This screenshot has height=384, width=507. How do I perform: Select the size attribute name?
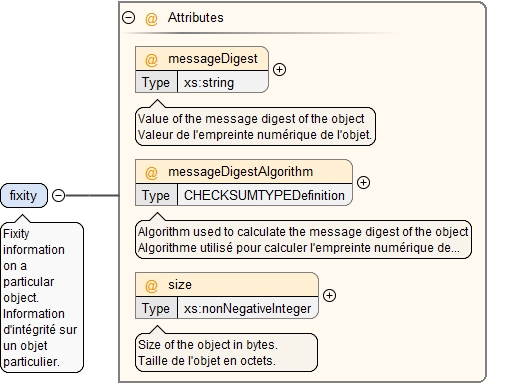pyautogui.click(x=180, y=285)
